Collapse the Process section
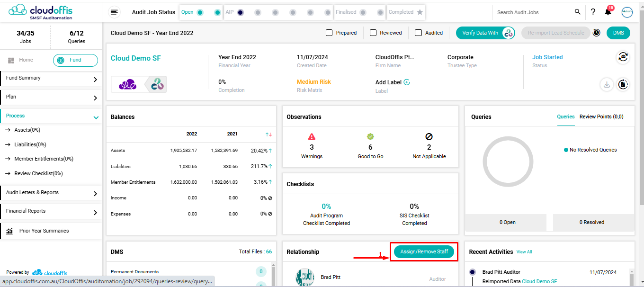Image resolution: width=644 pixels, height=287 pixels. 51,116
